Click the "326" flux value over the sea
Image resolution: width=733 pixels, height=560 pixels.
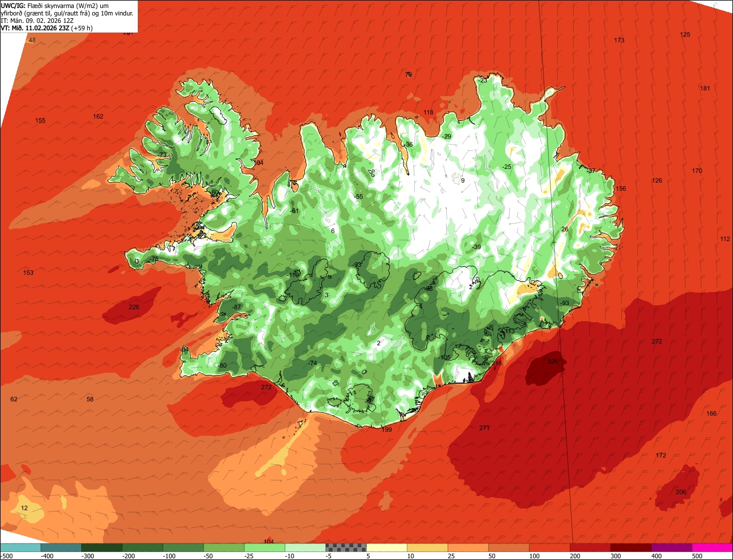553,361
